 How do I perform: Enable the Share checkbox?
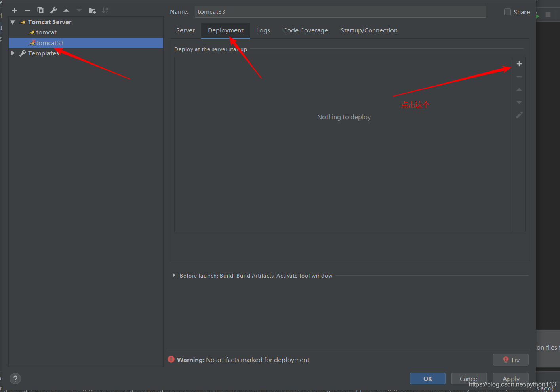[507, 12]
